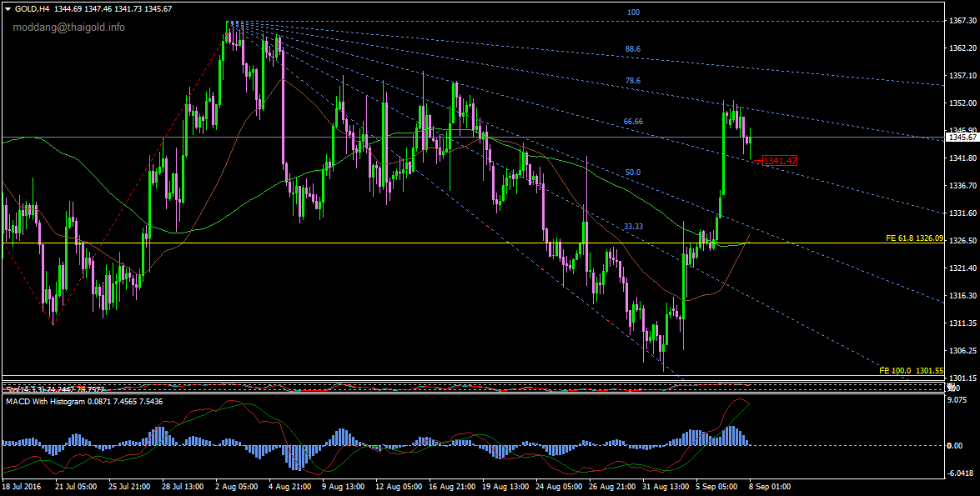
Task: Click the 1367.30 price scale value
Action: coord(962,21)
